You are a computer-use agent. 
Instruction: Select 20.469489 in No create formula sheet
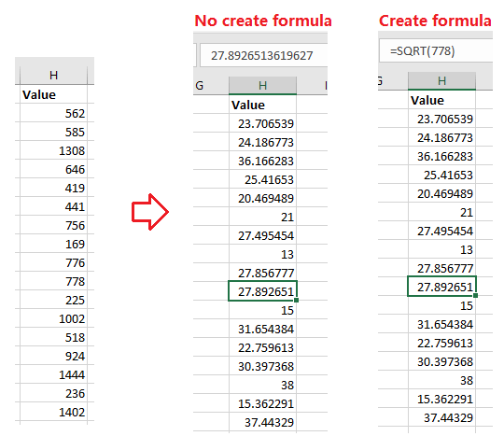tap(262, 198)
